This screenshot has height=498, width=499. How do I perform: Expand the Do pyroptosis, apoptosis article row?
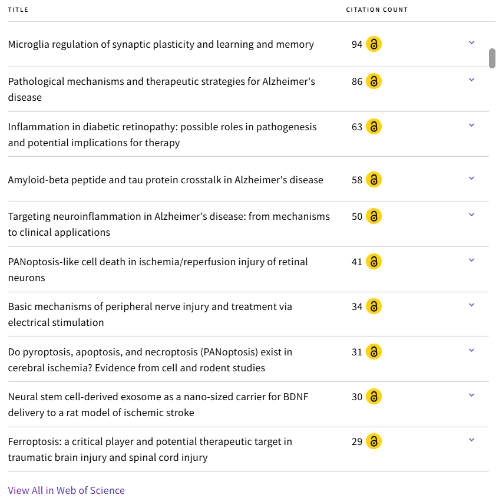point(471,350)
